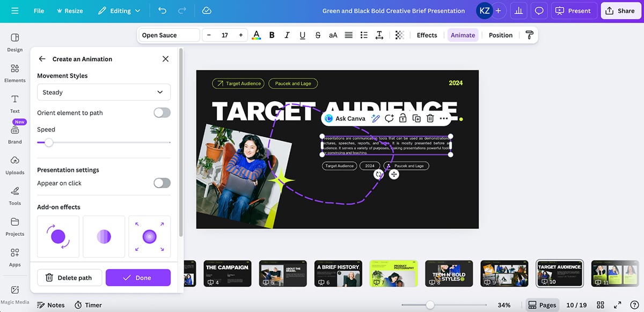The height and width of the screenshot is (312, 644).
Task: Open the Open Sauce font selector
Action: coord(168,34)
